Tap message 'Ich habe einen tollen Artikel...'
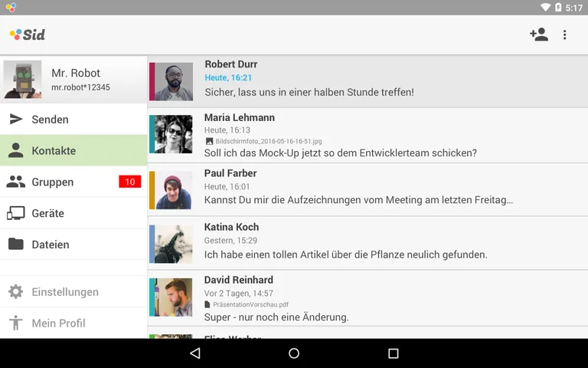 pyautogui.click(x=346, y=255)
